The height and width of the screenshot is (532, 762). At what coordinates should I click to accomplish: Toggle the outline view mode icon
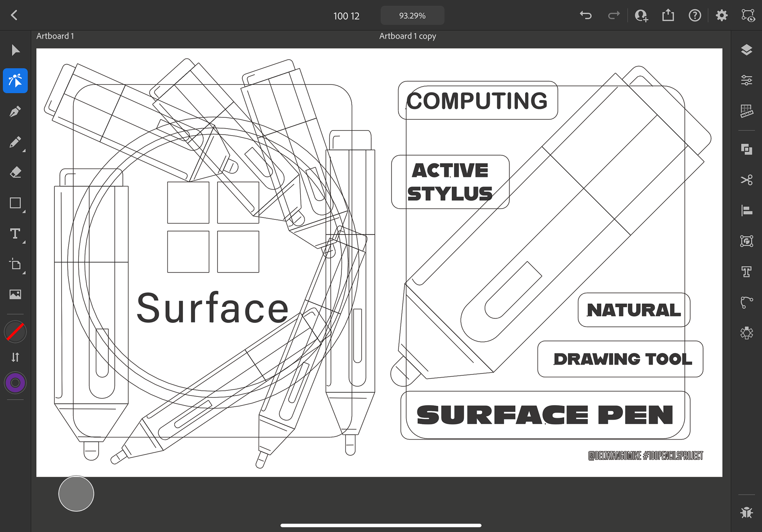[748, 15]
